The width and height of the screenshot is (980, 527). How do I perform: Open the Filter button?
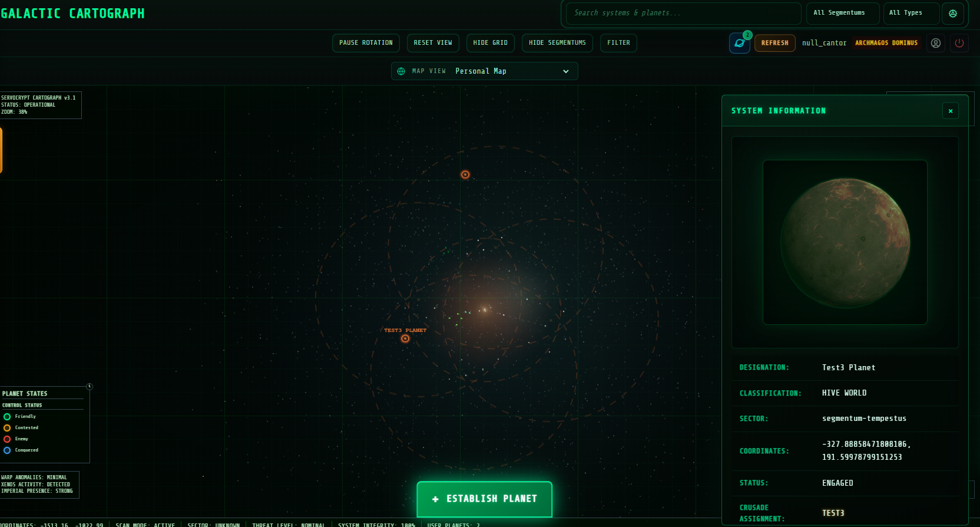coord(618,43)
